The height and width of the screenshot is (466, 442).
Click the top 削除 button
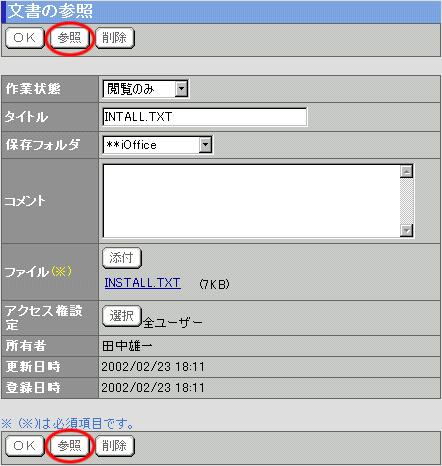[115, 38]
